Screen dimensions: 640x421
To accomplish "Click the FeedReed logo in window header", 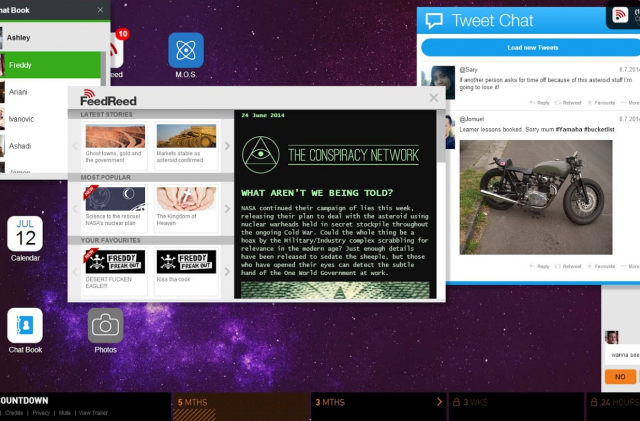I will [108, 99].
